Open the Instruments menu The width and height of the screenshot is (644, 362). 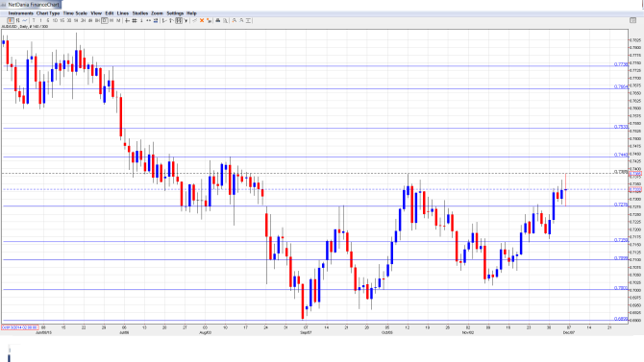click(x=20, y=13)
